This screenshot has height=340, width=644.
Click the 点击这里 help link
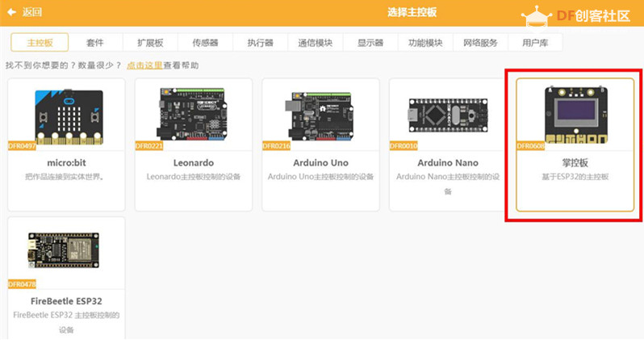point(144,65)
